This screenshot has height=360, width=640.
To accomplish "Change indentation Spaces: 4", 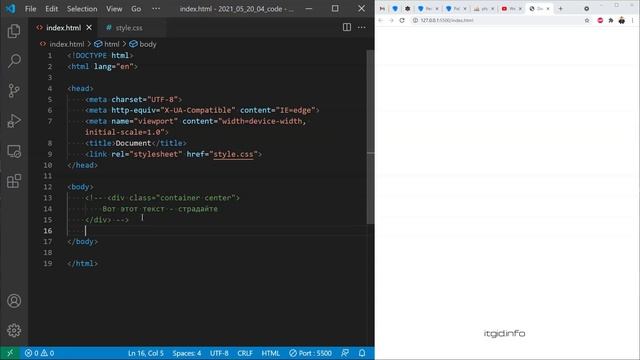I will (187, 353).
